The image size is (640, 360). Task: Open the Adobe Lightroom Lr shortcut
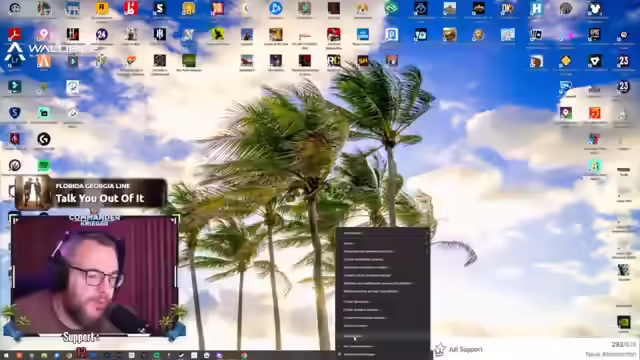click(x=15, y=61)
